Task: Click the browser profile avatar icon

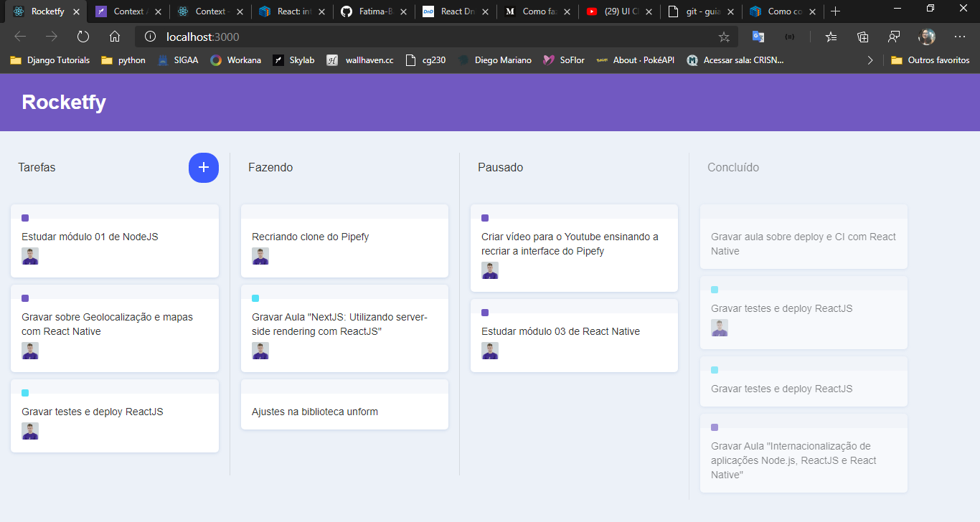Action: pyautogui.click(x=927, y=36)
